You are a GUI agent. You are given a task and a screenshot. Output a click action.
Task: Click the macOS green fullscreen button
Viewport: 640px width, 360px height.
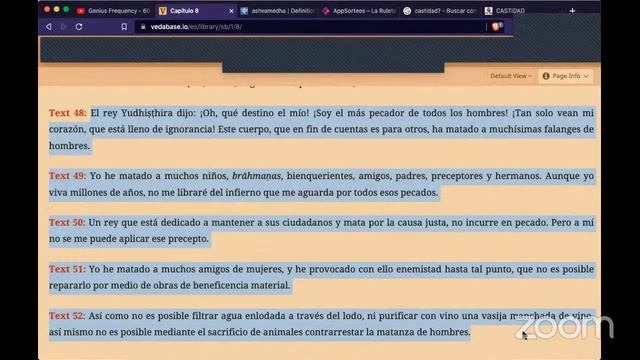66,9
